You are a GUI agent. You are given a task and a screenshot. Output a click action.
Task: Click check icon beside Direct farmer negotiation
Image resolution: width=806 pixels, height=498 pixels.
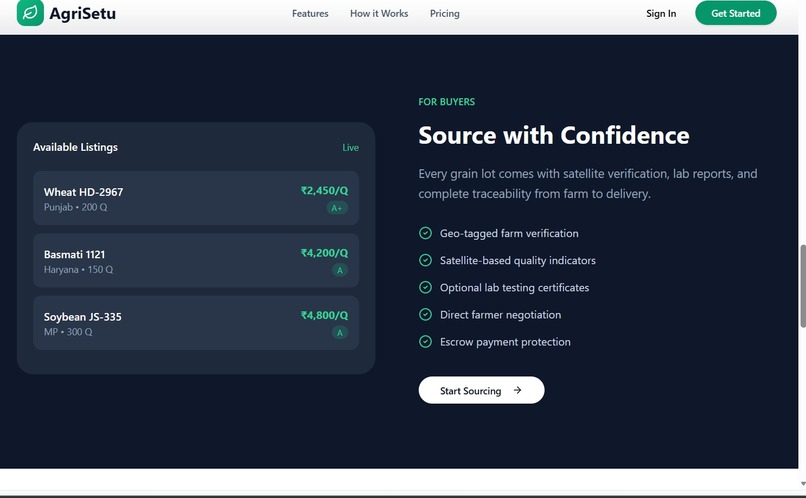(425, 315)
